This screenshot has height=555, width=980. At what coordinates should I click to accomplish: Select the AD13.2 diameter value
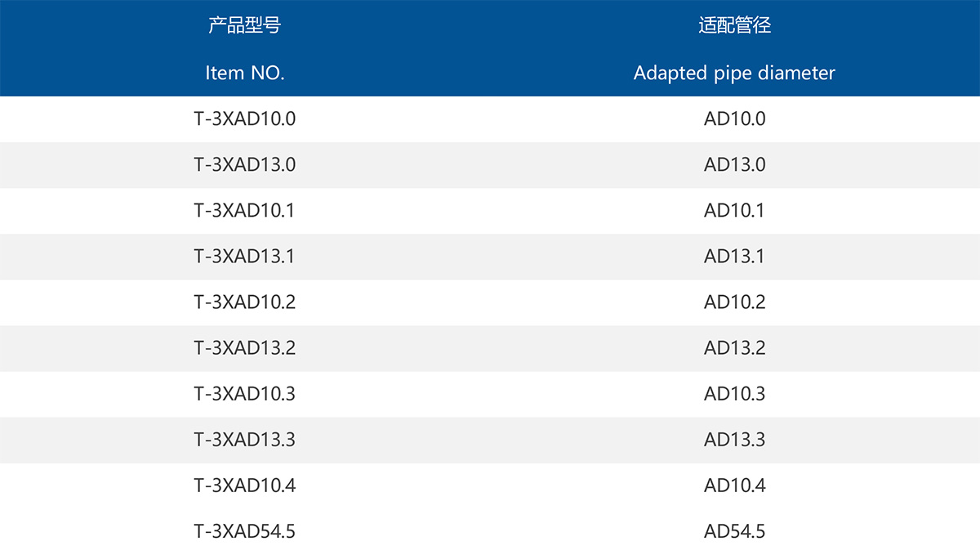[734, 347]
